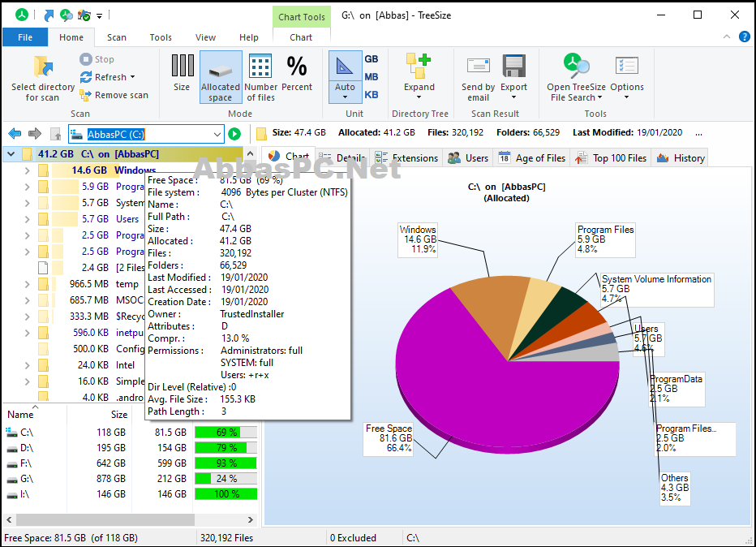Screen dimensions: 756x547
Task: Open the Help ribbon tab
Action: click(249, 37)
